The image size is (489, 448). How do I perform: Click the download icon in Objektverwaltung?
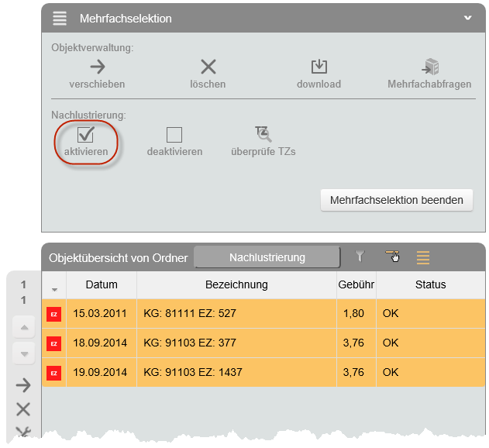(319, 67)
